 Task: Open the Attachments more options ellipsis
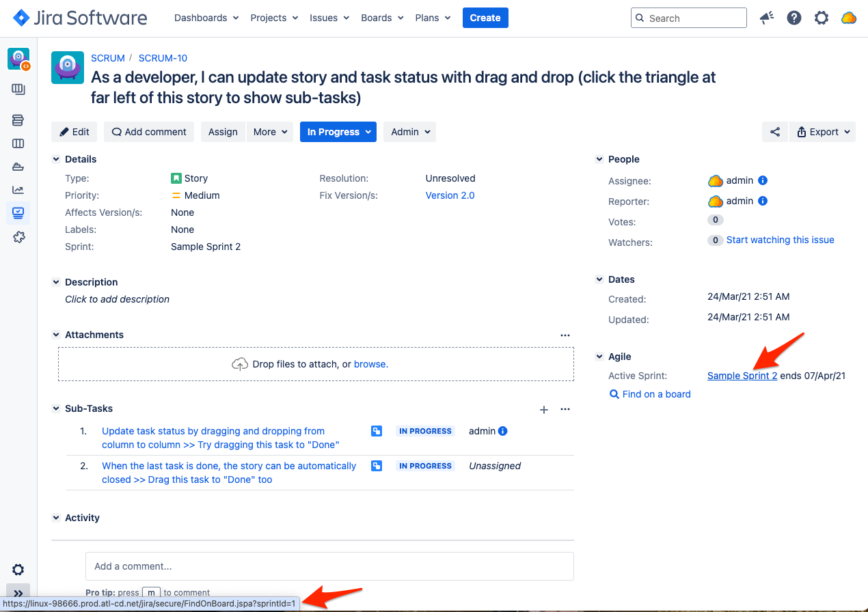point(565,335)
